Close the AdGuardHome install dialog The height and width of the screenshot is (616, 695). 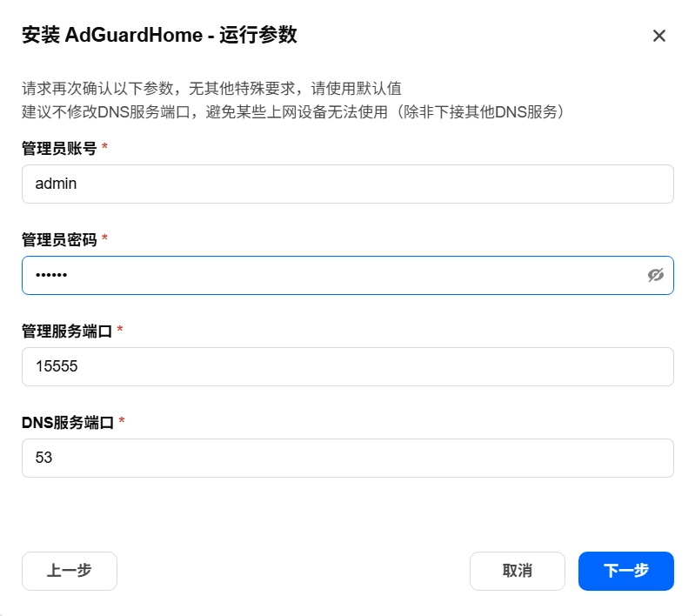coord(659,36)
